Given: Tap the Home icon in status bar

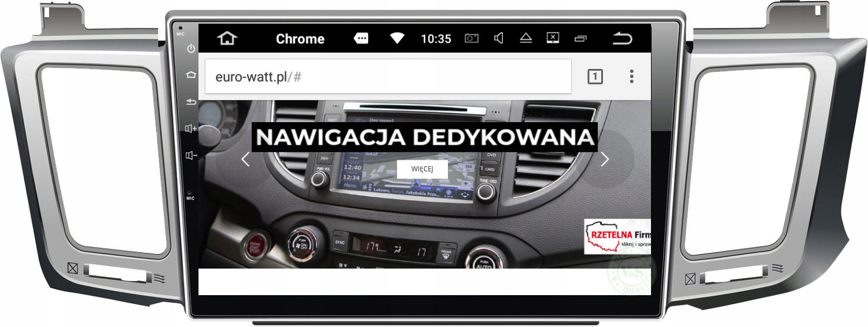Looking at the screenshot, I should (227, 39).
